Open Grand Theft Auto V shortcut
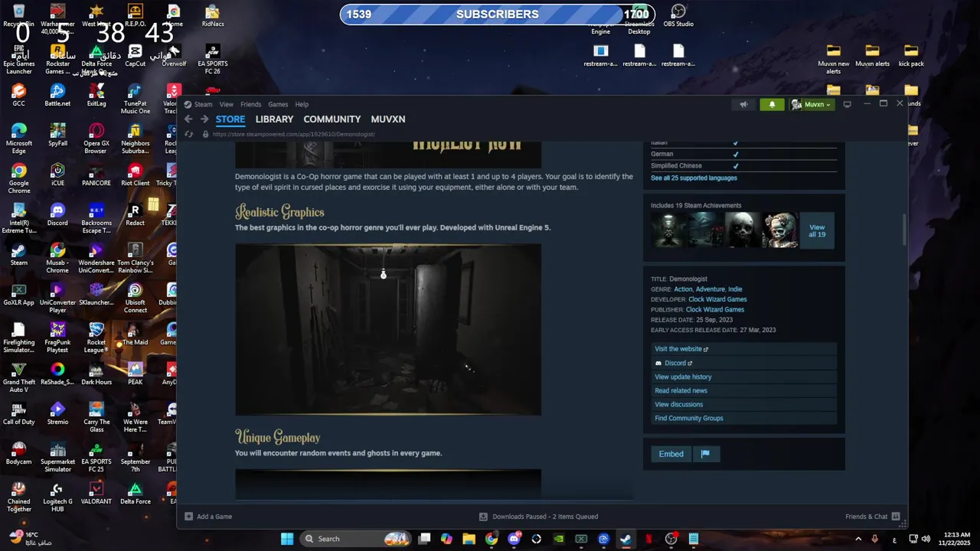Screen dimensions: 980x551 pos(19,377)
